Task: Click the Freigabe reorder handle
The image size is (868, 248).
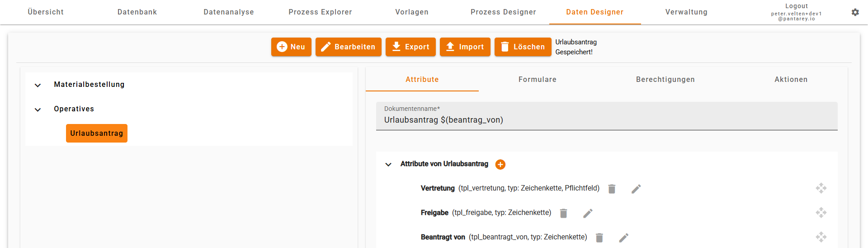Action: [x=821, y=213]
